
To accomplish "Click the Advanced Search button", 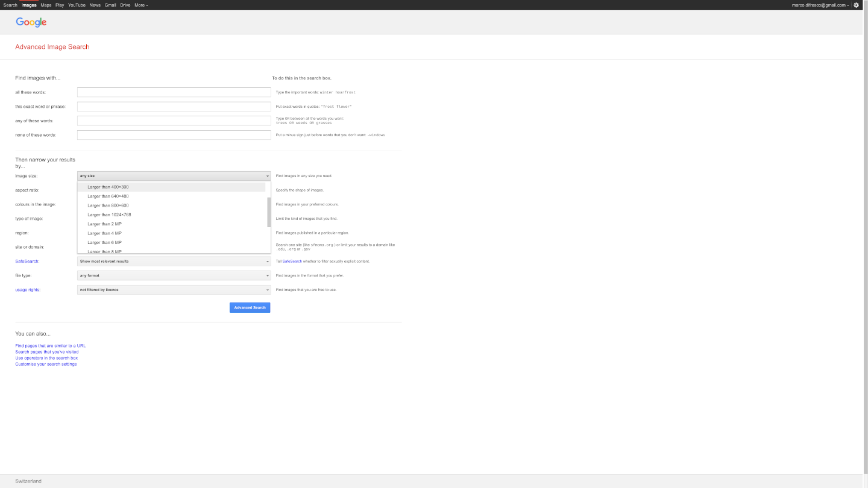I will point(250,308).
